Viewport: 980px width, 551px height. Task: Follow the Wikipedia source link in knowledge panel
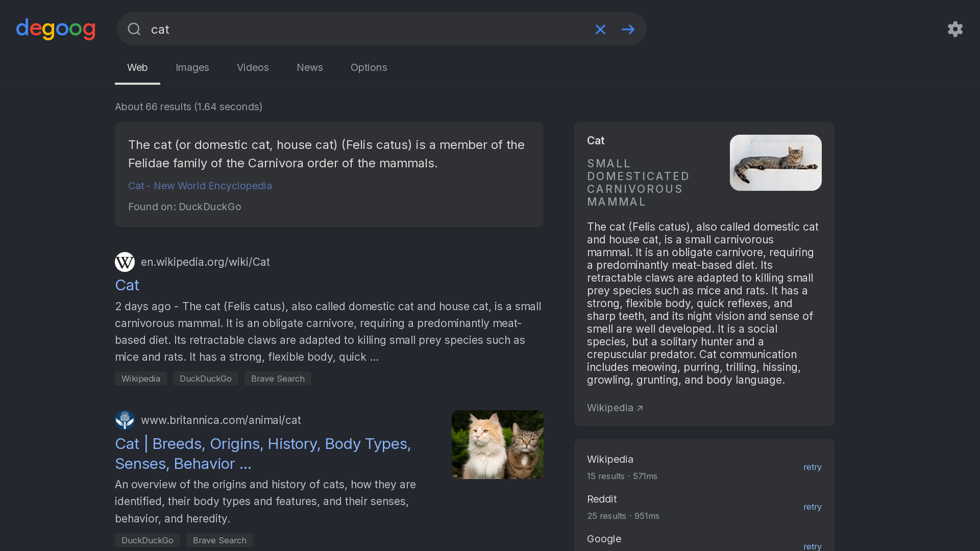tap(615, 408)
